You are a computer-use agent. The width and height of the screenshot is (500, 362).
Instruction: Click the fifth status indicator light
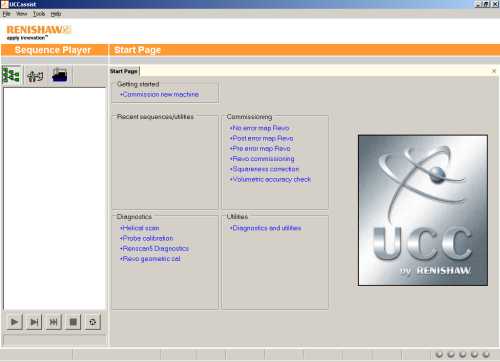coord(486,354)
